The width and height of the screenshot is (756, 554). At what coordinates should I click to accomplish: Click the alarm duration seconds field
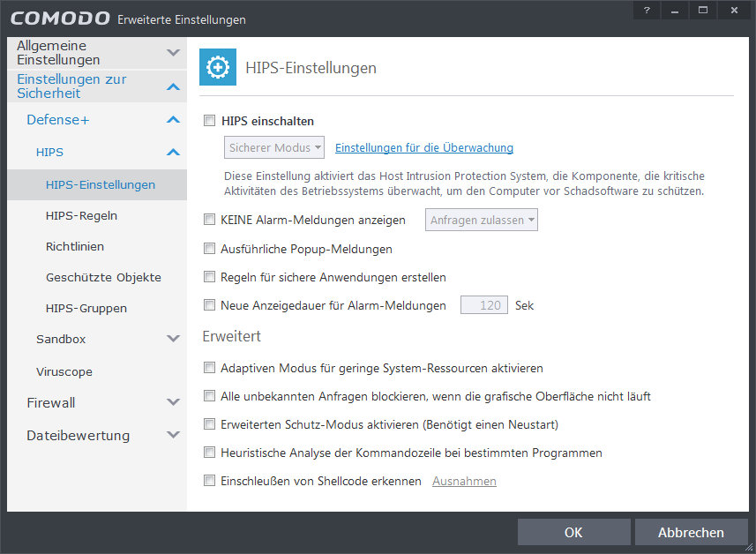tap(484, 306)
